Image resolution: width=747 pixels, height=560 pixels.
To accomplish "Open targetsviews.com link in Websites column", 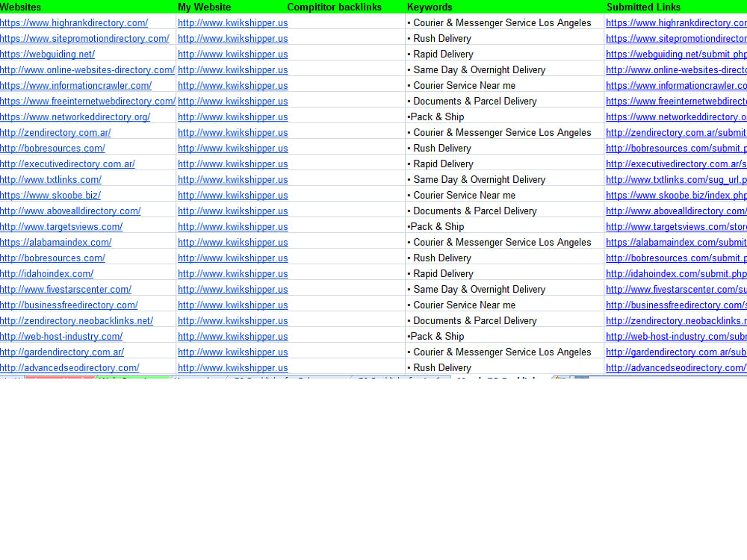I will coord(61,227).
